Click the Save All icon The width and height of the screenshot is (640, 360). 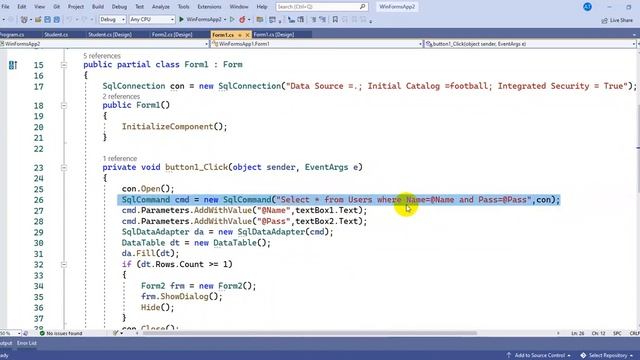[x=57, y=19]
